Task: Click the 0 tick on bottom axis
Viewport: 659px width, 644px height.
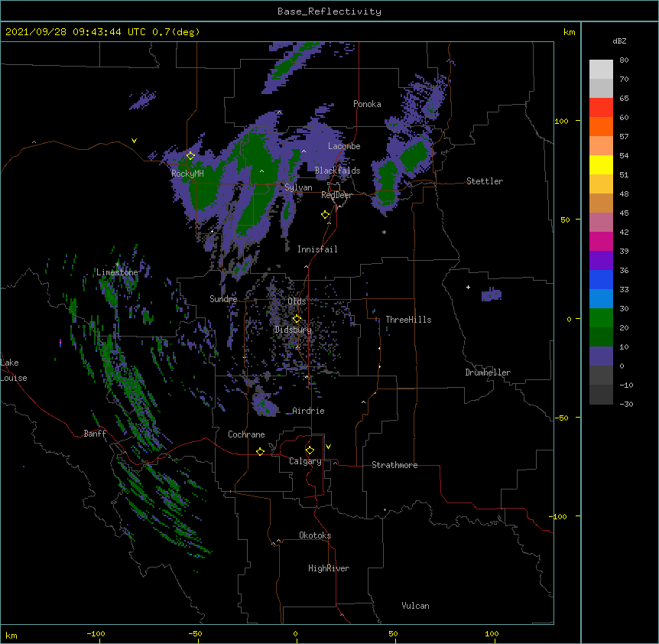Action: tap(295, 633)
